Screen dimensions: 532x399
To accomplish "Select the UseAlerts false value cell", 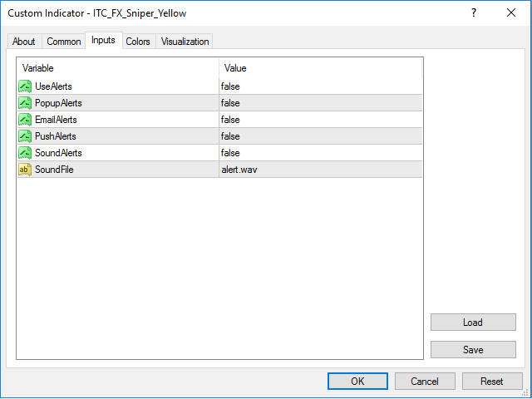I will coord(321,86).
